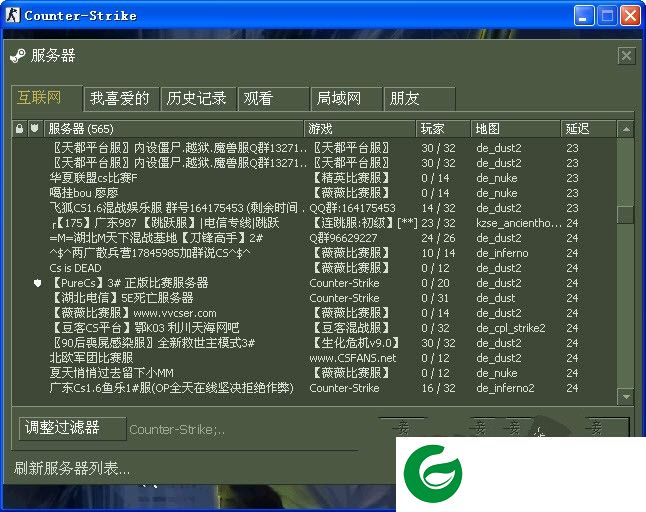Select the 朋友 tab
This screenshot has width=646, height=512.
click(419, 99)
